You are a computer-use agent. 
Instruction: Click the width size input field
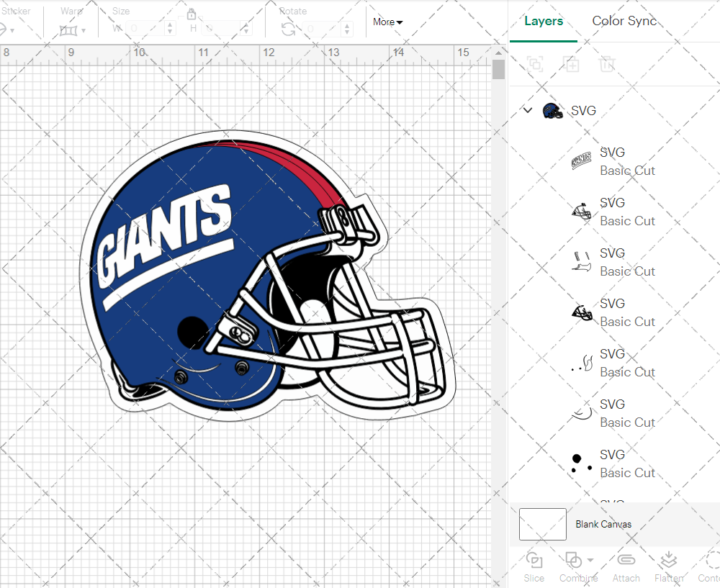click(148, 29)
